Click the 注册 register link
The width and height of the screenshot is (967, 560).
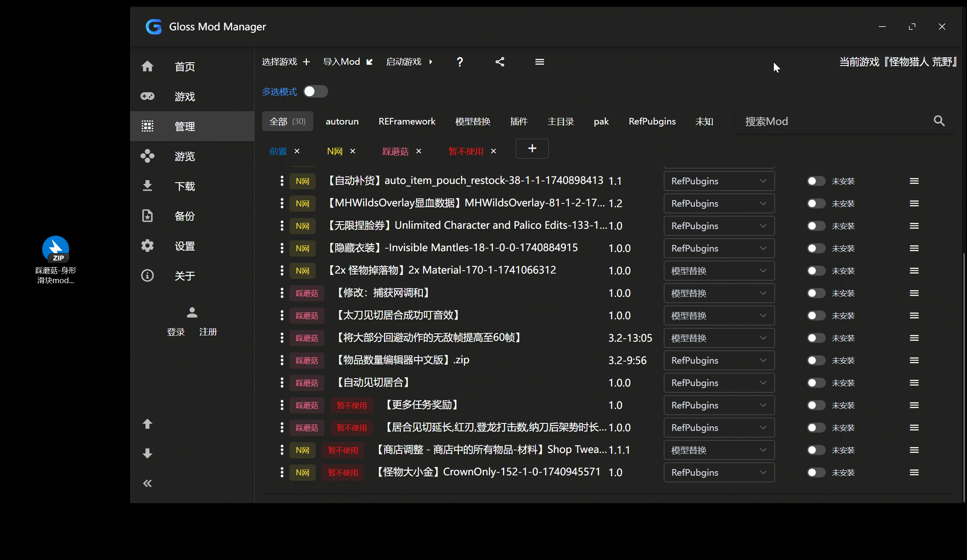click(x=208, y=332)
